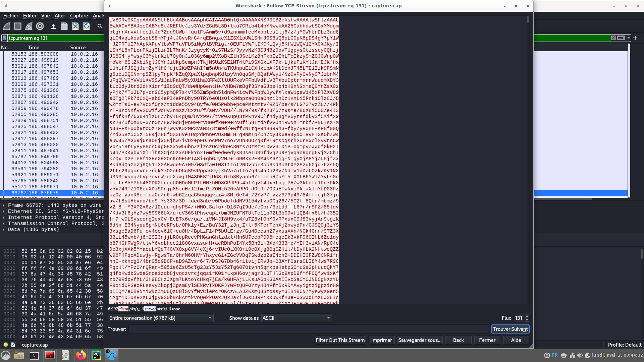Apply the display filter with arrow icon
Image resolution: width=644 pixels, height=362 pixels.
tap(621, 38)
